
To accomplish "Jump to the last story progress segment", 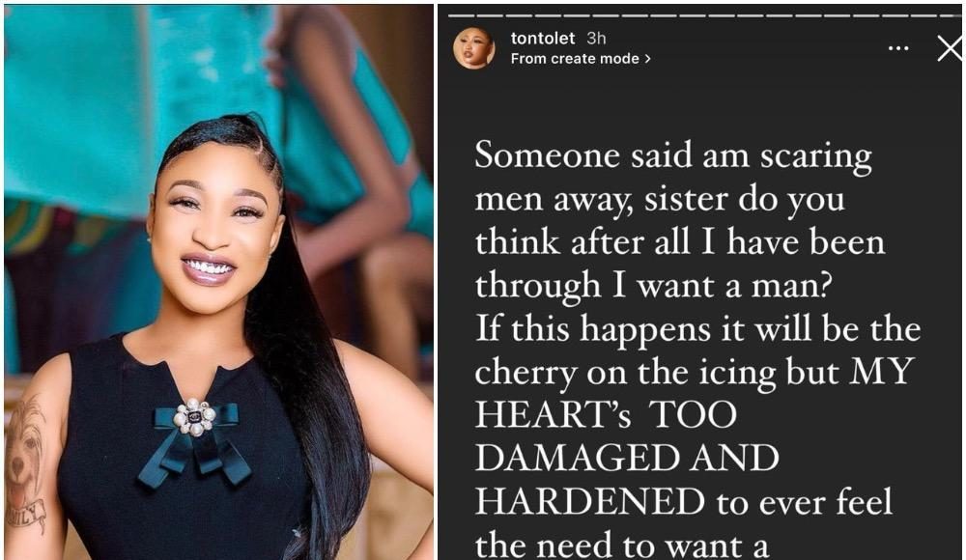I will click(950, 14).
